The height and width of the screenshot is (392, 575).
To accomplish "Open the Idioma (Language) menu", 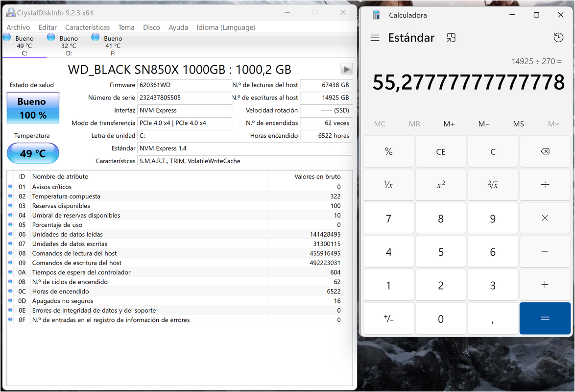I will coord(226,27).
